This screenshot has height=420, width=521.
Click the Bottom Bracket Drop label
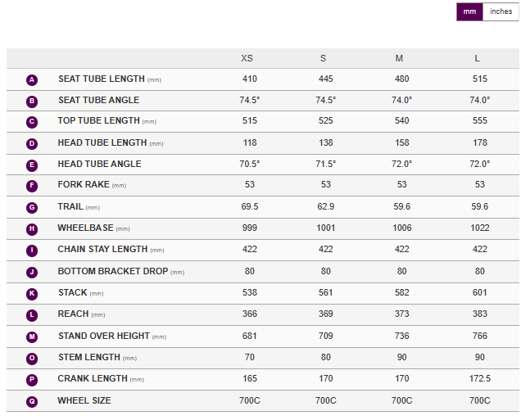[112, 271]
